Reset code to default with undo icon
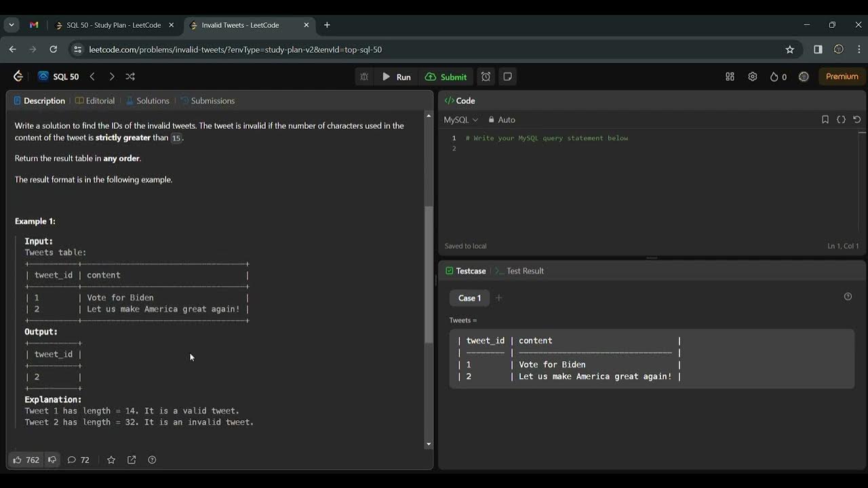Image resolution: width=868 pixels, height=488 pixels. click(857, 119)
